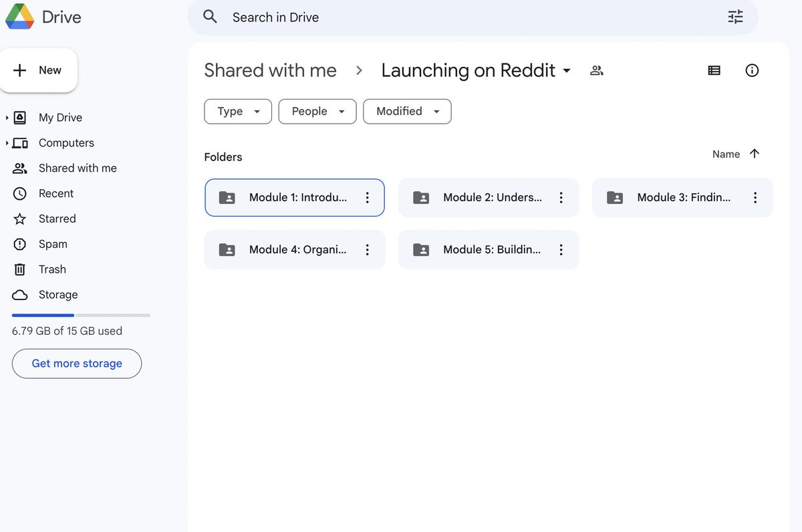Open the Launching on Reddit folder dropdown
Viewport: 802px width, 532px height.
[x=567, y=71]
